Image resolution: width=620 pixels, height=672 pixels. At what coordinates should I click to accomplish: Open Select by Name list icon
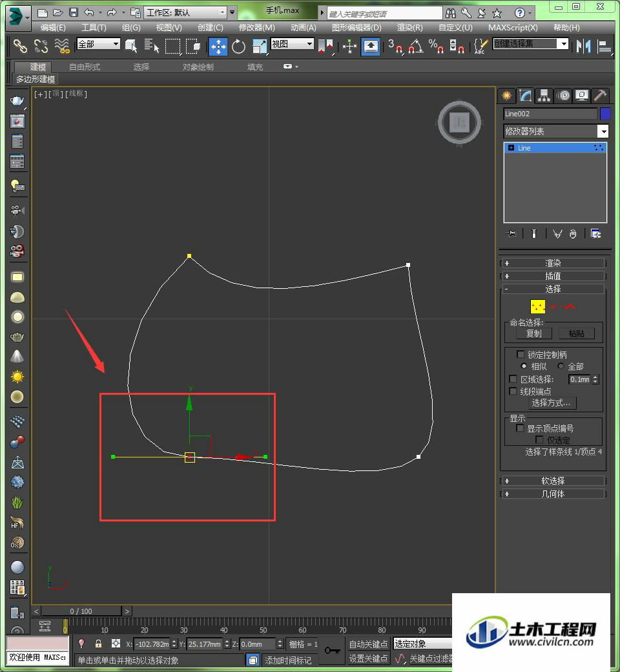coord(152,46)
